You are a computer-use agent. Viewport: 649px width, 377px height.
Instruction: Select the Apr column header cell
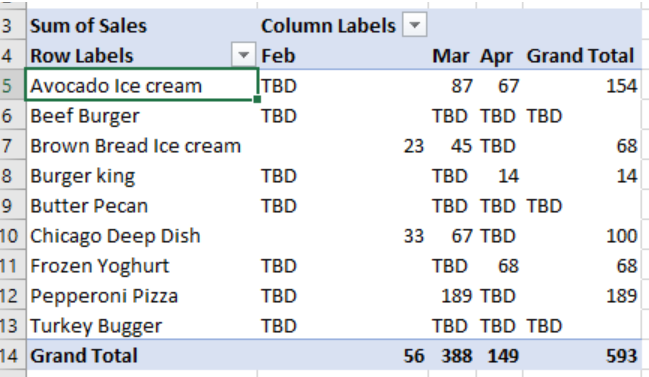tap(500, 55)
